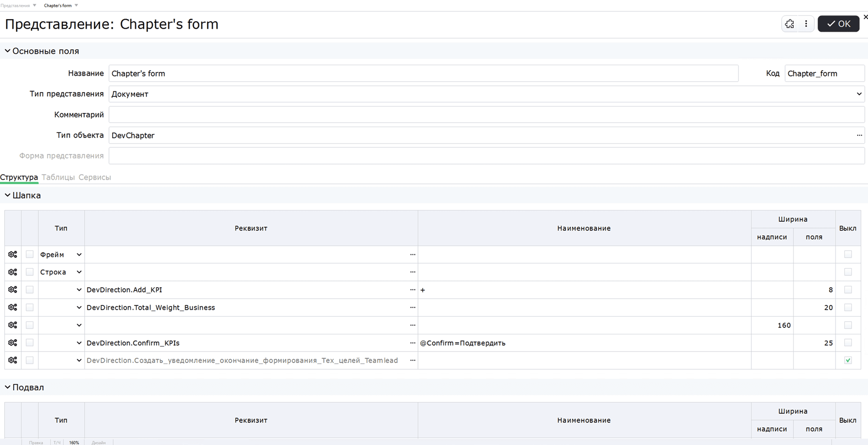
Task: Click the gear icon for DevDirection.Add_KPI row
Action: point(13,290)
